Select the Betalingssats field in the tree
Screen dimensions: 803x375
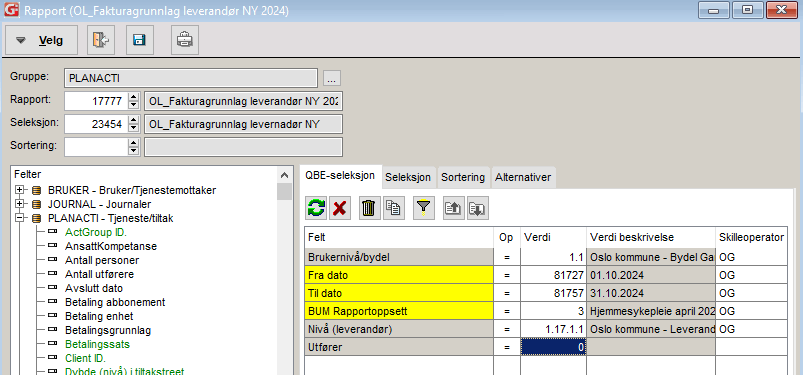(x=97, y=344)
